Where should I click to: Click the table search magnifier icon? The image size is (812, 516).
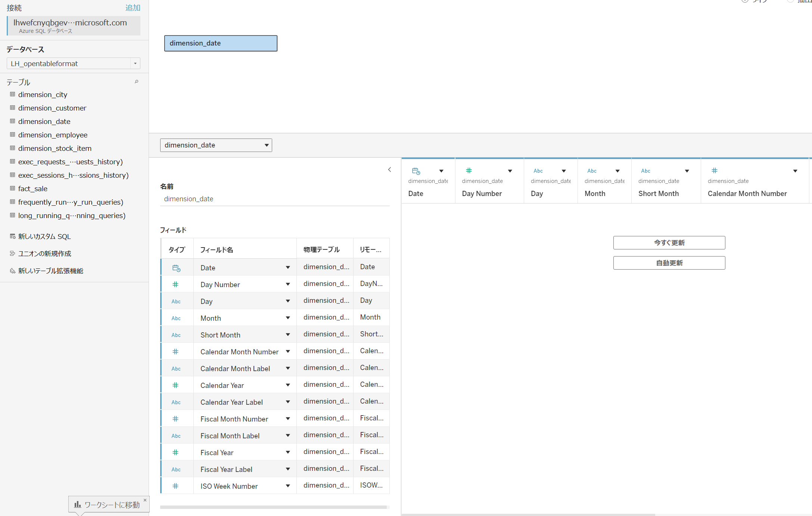pos(137,82)
